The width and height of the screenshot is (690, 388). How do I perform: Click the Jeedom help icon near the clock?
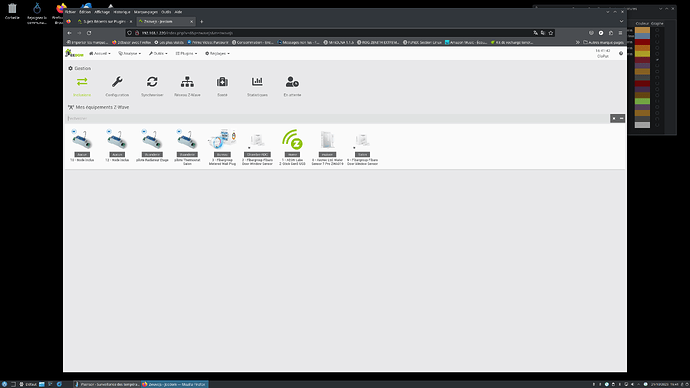coord(621,53)
